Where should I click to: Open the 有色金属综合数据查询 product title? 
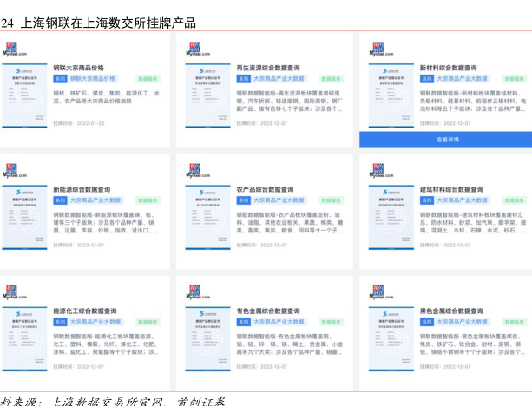(x=268, y=311)
